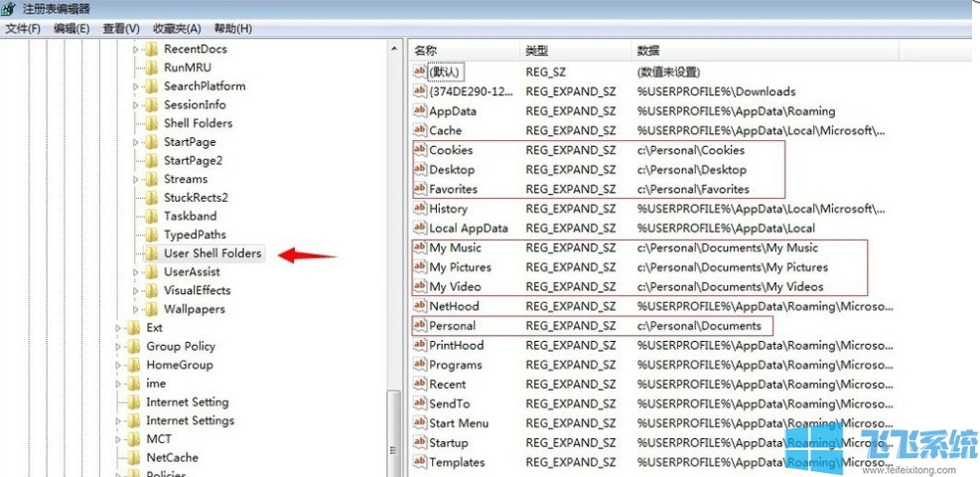
Task: Click the c:\Personal\Documents\My Music data cell
Action: coord(728,247)
